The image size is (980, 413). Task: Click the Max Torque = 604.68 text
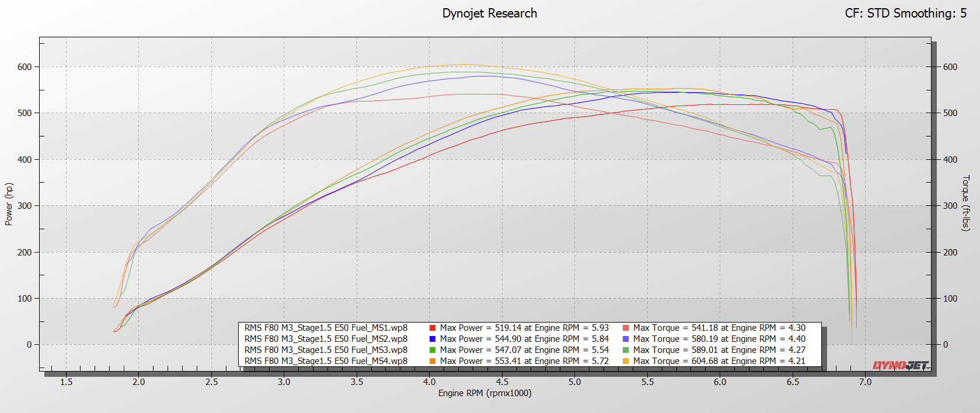click(675, 361)
